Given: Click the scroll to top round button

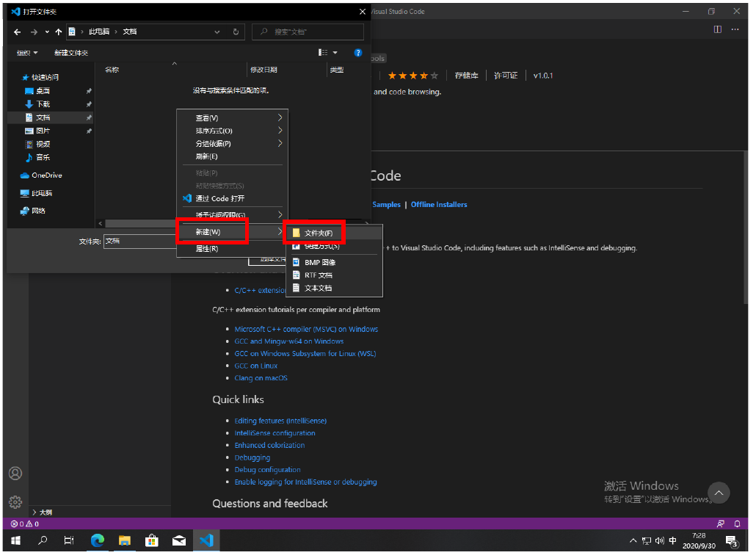Looking at the screenshot, I should click(719, 493).
